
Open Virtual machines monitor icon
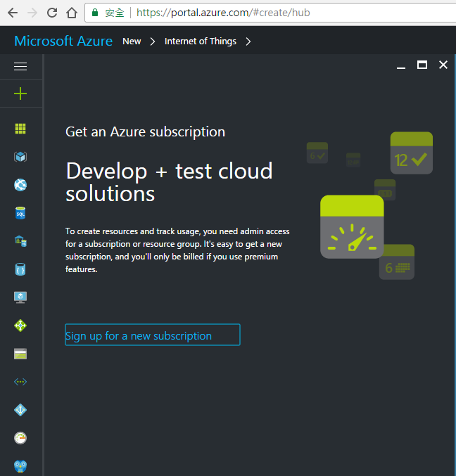20,297
